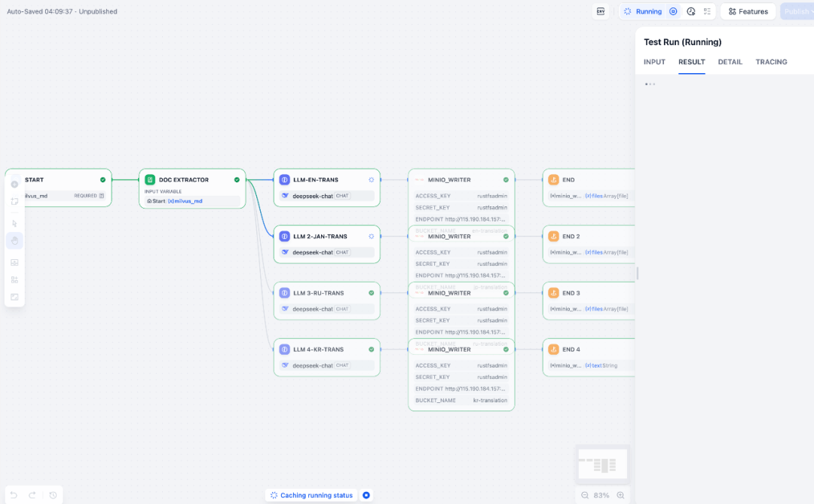This screenshot has width=814, height=504.
Task: Stop the running workflow test
Action: click(673, 11)
